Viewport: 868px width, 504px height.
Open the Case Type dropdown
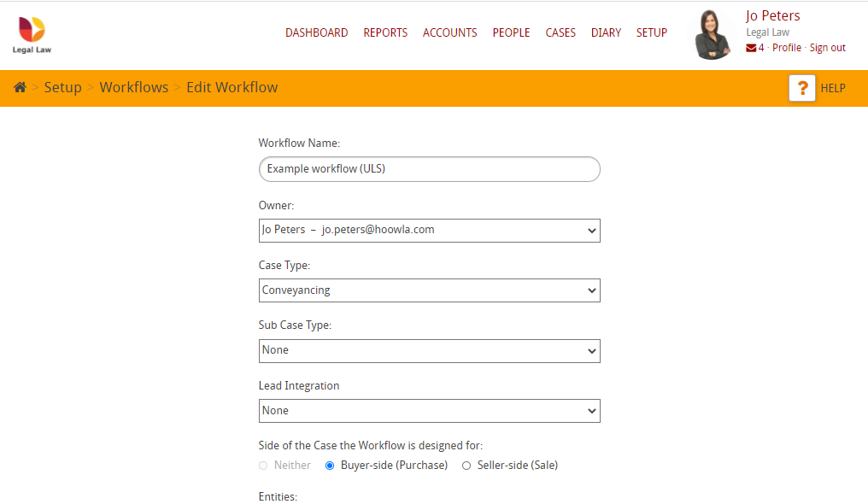[x=429, y=290]
